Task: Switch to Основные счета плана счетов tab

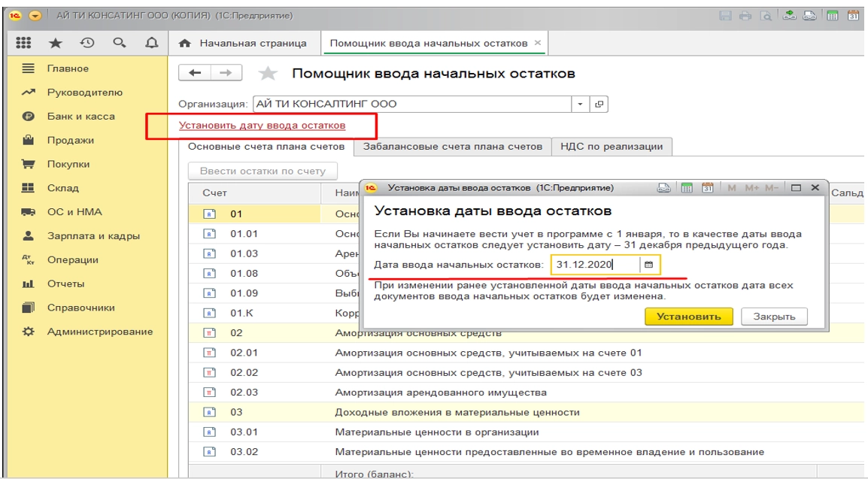Action: pyautogui.click(x=266, y=147)
